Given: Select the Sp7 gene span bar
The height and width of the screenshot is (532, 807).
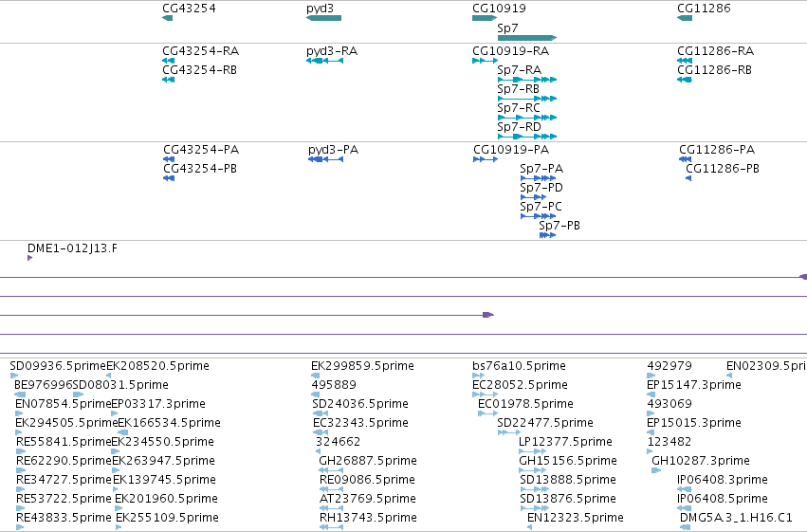Looking at the screenshot, I should (527, 38).
